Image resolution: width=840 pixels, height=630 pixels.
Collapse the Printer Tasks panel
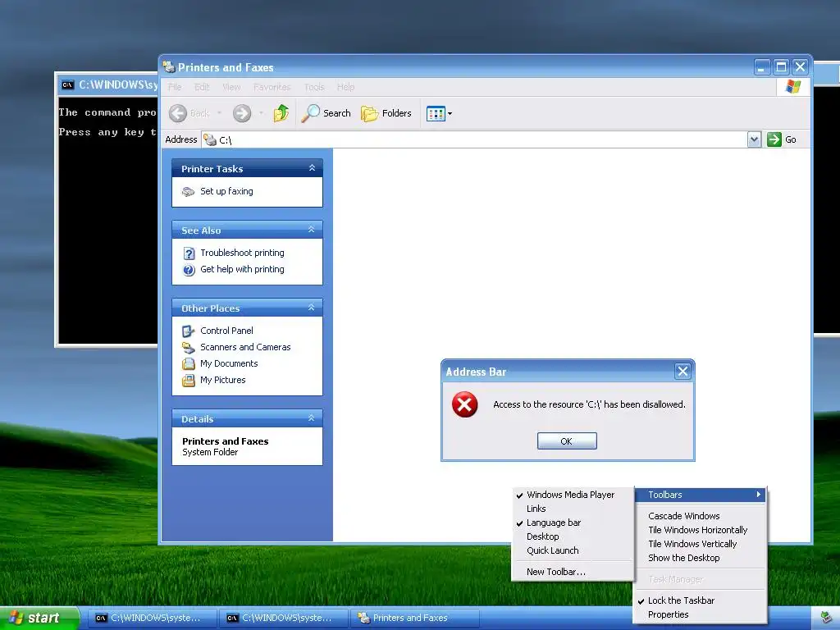click(312, 168)
